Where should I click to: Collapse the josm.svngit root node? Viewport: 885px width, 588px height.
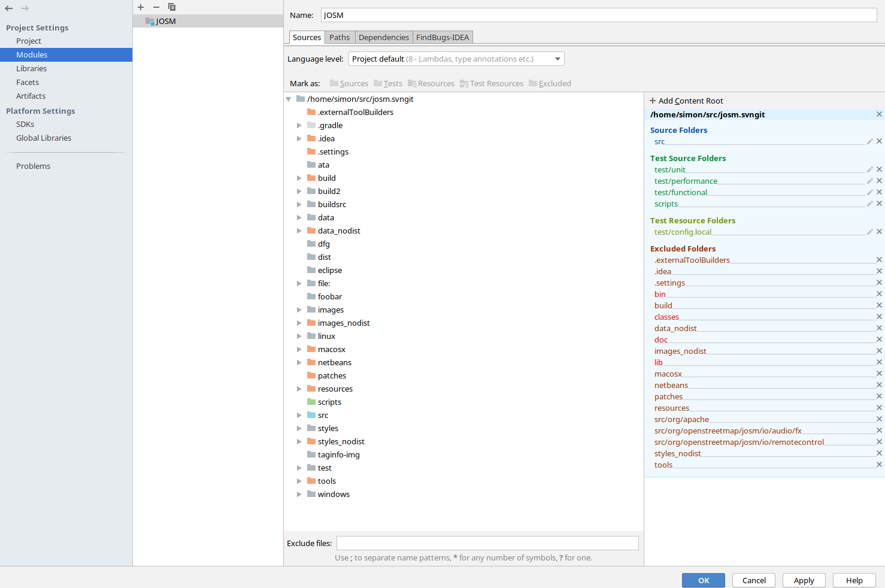(x=289, y=99)
